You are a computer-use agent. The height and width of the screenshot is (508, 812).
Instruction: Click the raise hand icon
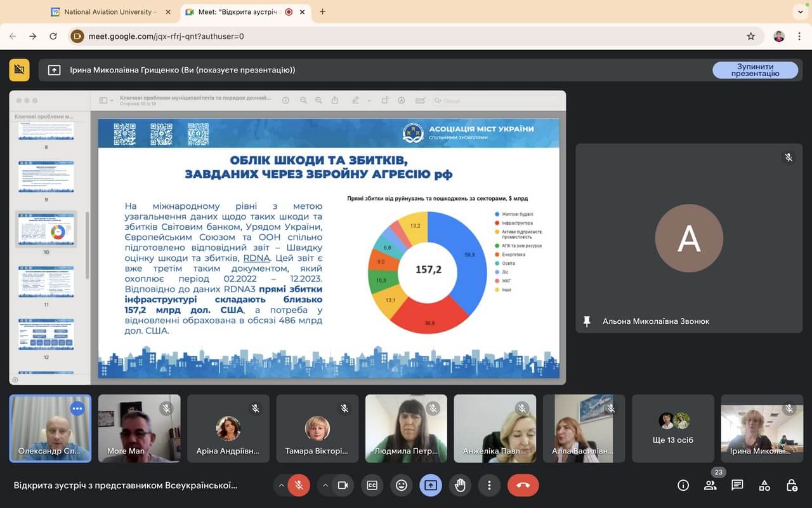(460, 485)
